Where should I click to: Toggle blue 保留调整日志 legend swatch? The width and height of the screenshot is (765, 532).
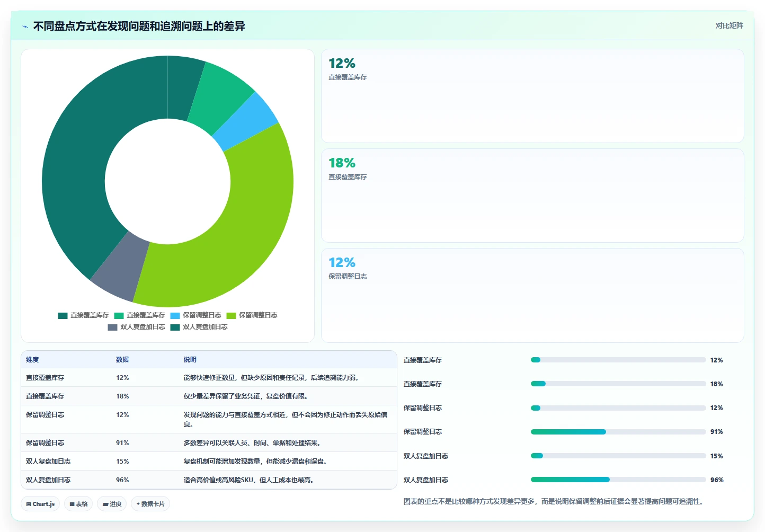point(175,315)
